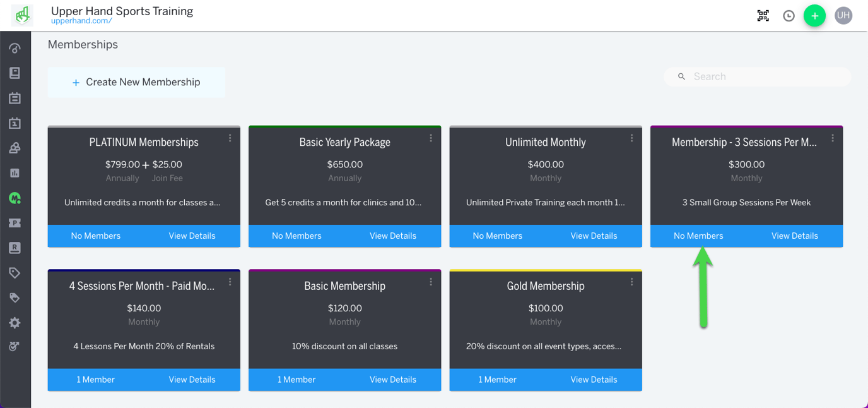
Task: View Details of Basic Yearly Package
Action: click(393, 236)
